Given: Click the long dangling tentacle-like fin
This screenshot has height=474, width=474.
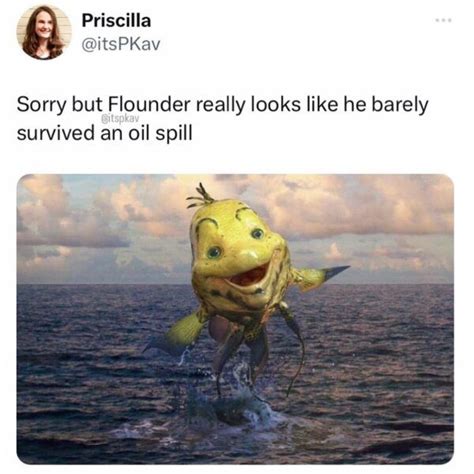Looking at the screenshot, I should coord(293,347).
